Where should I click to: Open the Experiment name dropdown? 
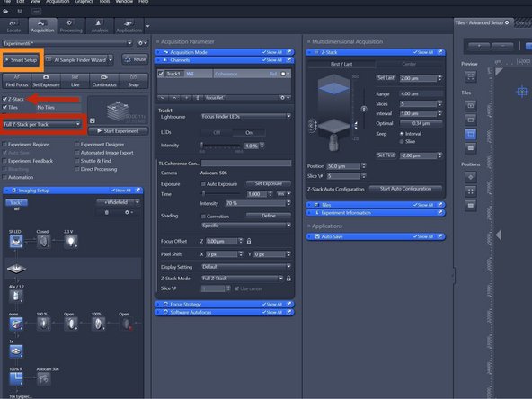coord(67,43)
